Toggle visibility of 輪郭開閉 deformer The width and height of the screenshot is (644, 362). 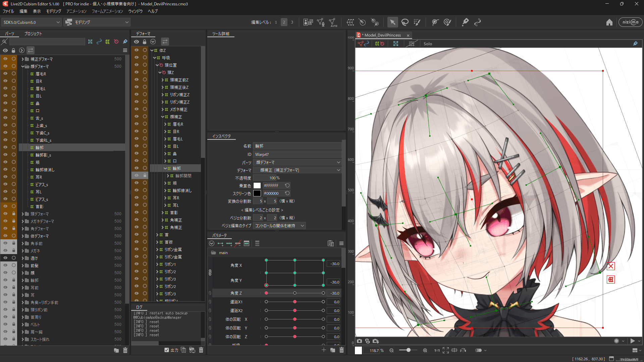[137, 175]
